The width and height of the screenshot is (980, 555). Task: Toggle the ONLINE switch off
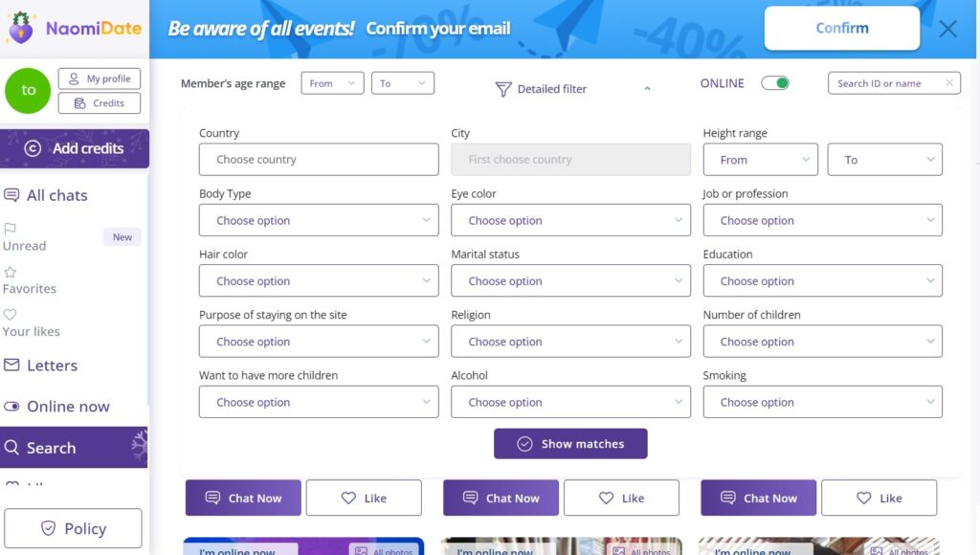tap(775, 83)
